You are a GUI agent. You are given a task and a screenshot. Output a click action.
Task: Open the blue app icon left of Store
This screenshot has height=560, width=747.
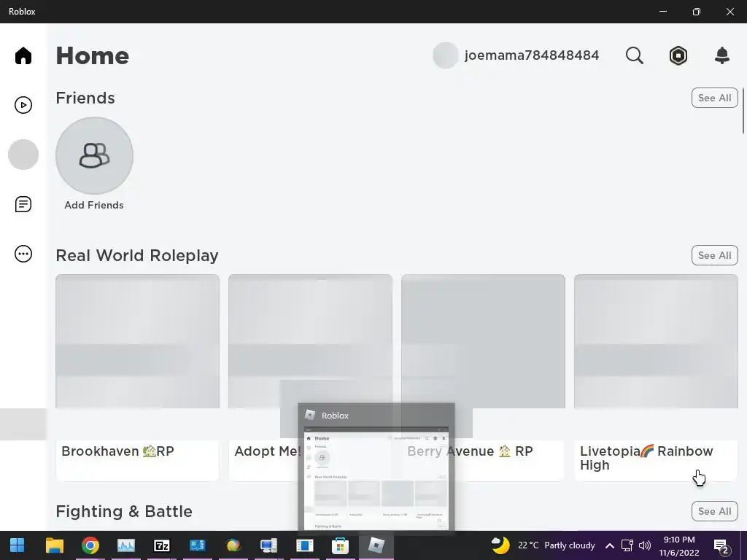tap(304, 545)
